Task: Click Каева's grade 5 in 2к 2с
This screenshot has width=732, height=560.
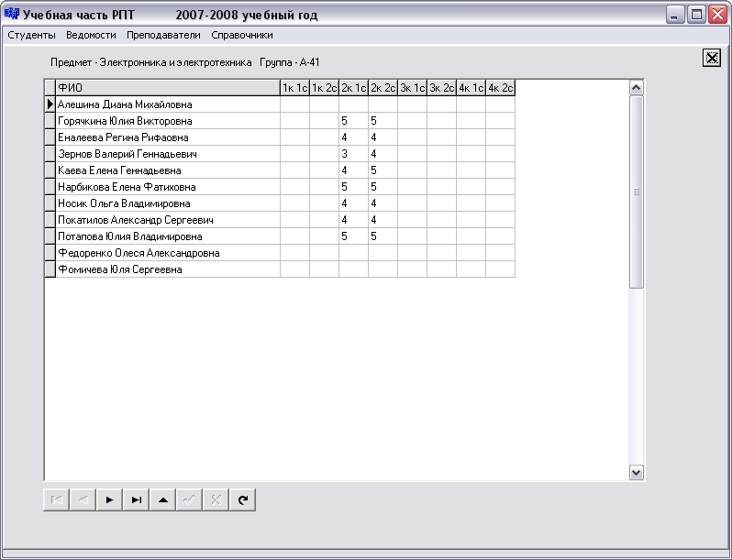Action: tap(383, 170)
